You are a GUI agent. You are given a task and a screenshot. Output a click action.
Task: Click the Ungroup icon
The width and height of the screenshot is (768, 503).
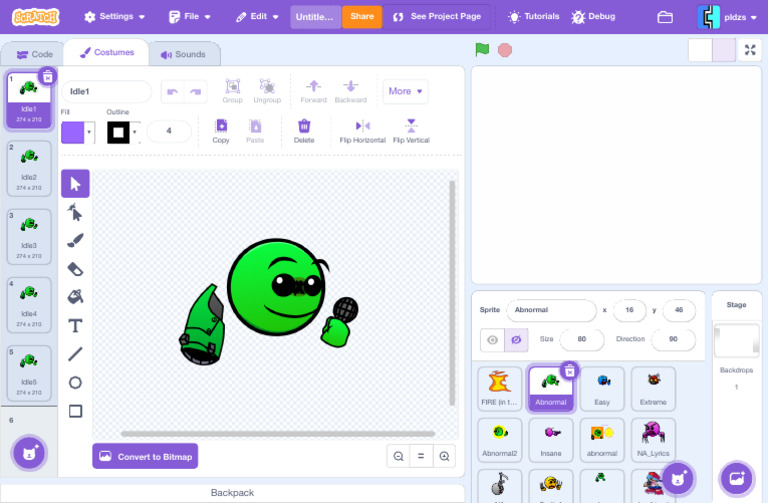pos(267,91)
